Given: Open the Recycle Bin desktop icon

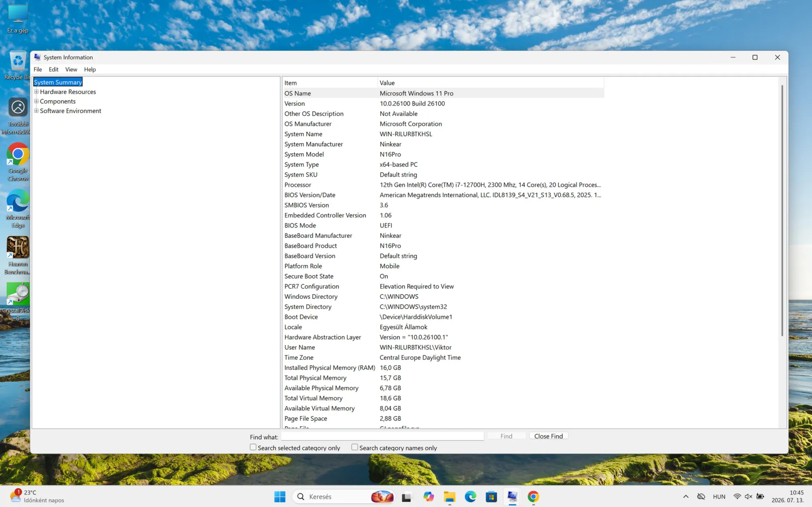Looking at the screenshot, I should click(x=17, y=66).
